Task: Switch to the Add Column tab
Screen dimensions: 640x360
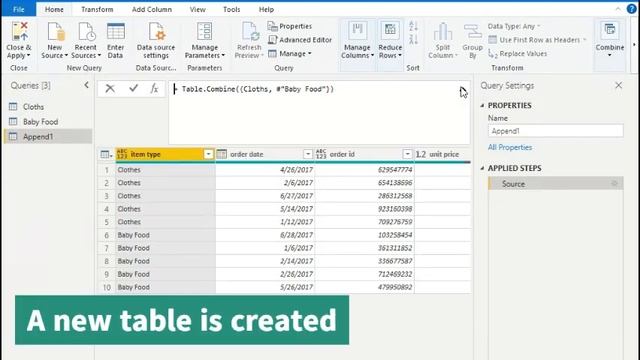Action: tap(152, 9)
